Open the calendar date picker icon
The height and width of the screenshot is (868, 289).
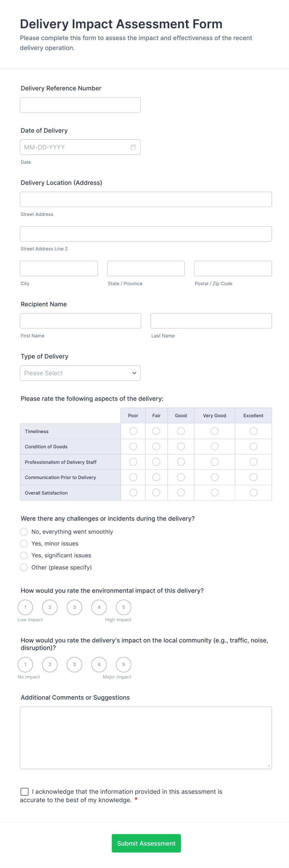pos(133,147)
